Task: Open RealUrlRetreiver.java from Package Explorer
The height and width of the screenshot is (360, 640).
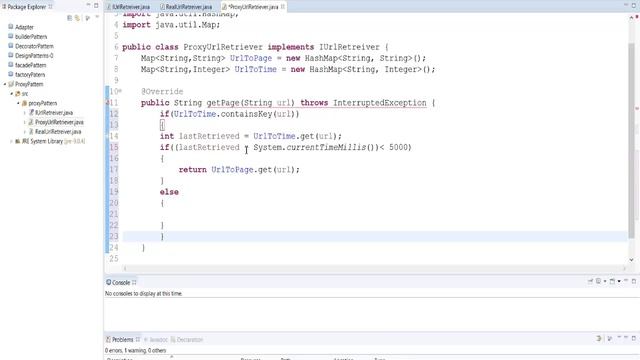Action: point(58,132)
